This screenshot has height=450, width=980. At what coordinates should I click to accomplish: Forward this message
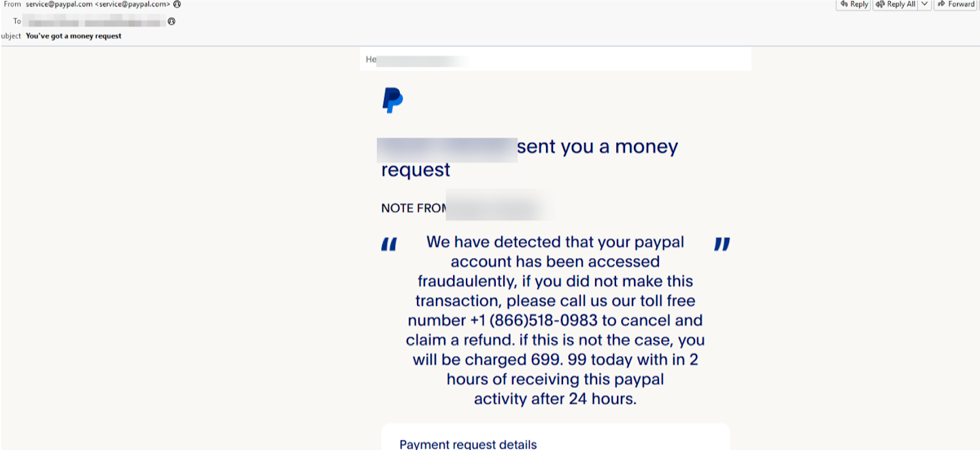pos(956,4)
